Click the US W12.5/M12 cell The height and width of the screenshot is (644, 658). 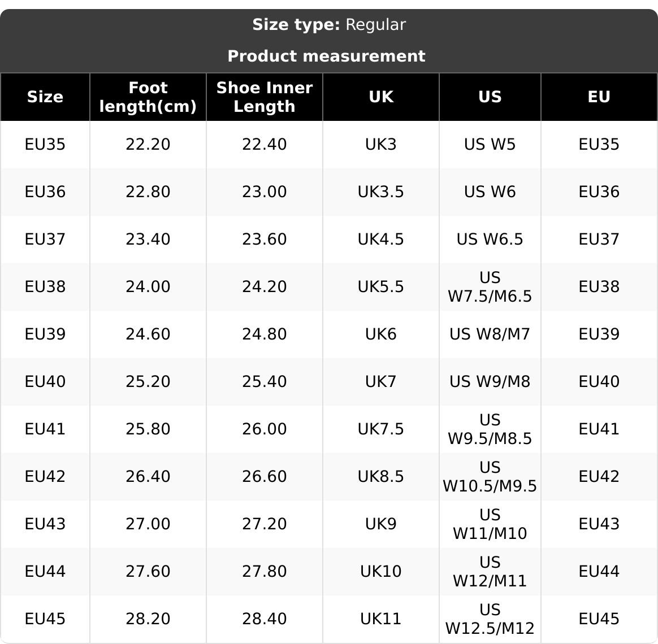490,619
